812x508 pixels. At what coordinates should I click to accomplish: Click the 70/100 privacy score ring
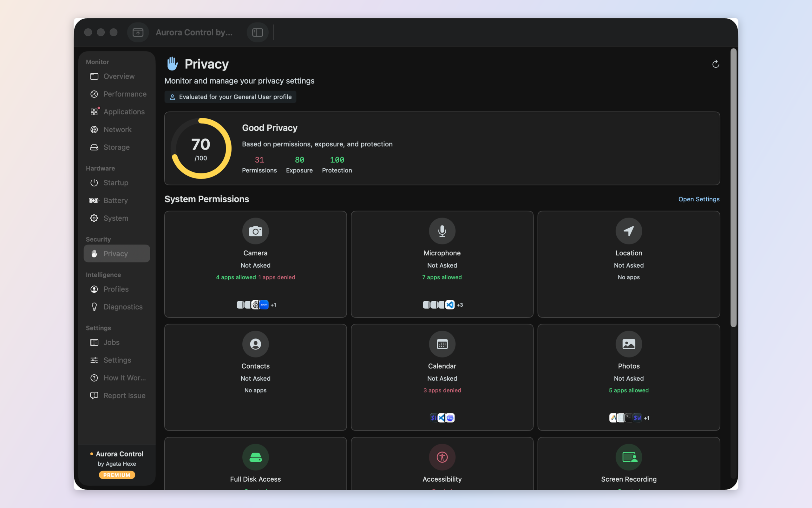point(201,148)
